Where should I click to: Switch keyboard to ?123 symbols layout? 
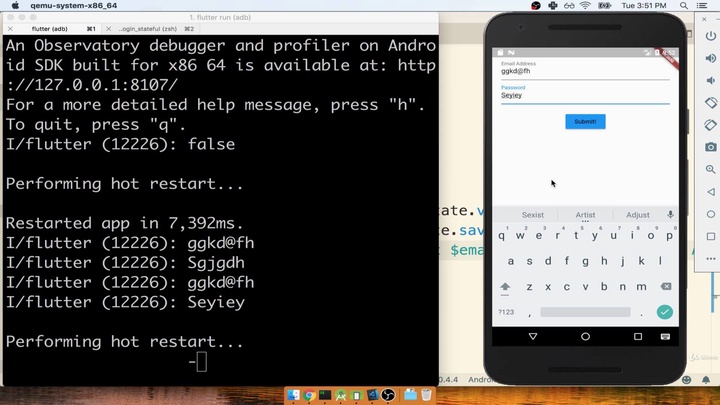(506, 312)
